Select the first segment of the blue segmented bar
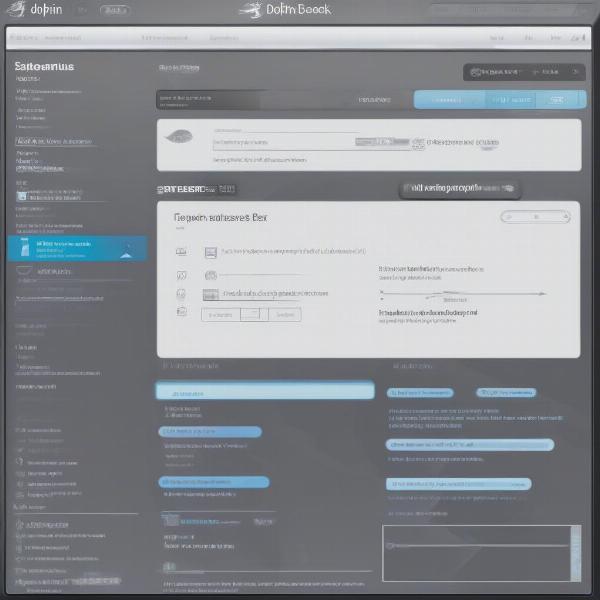Screen dimensions: 600x600 [x=449, y=100]
